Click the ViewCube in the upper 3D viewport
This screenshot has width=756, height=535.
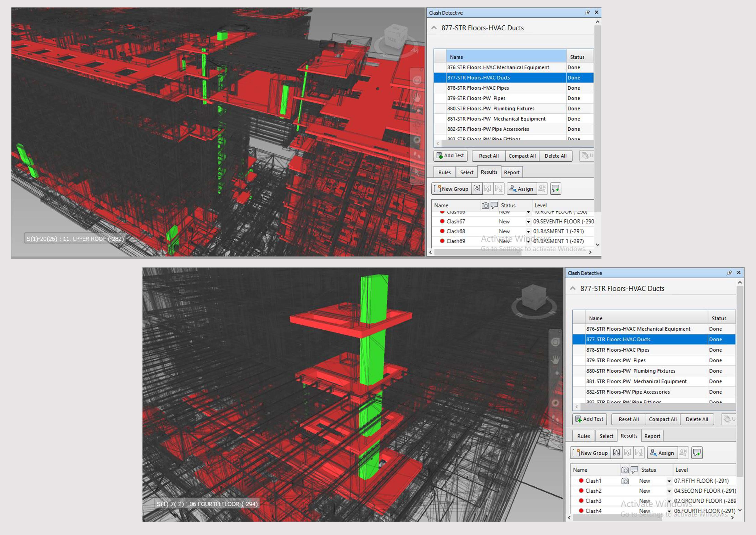(395, 37)
